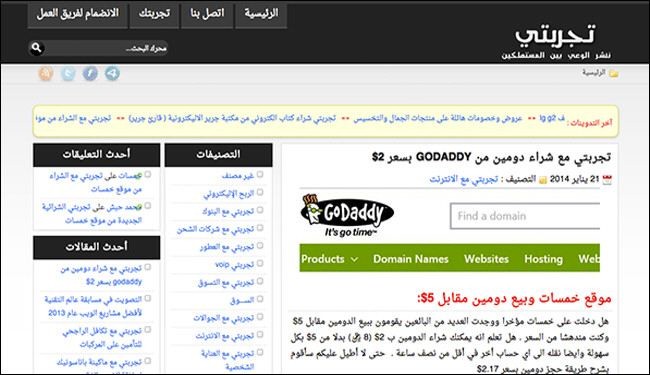Click the Find a domain input box

(x=525, y=216)
